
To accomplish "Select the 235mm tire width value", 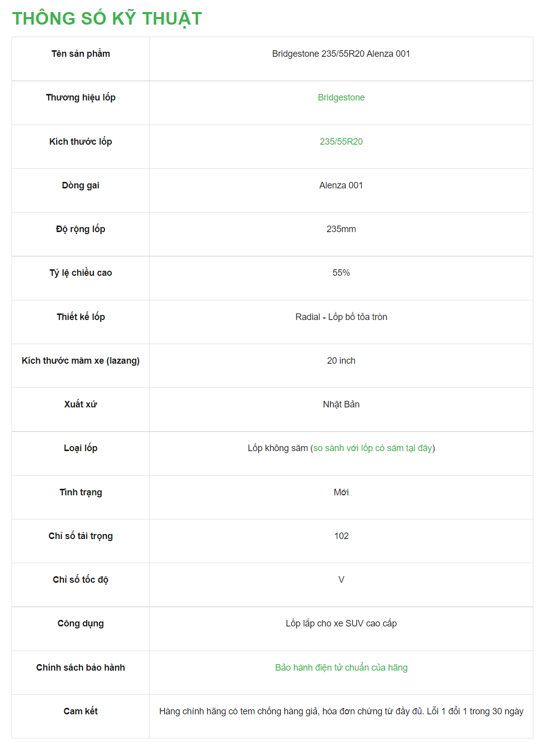I will [x=341, y=229].
